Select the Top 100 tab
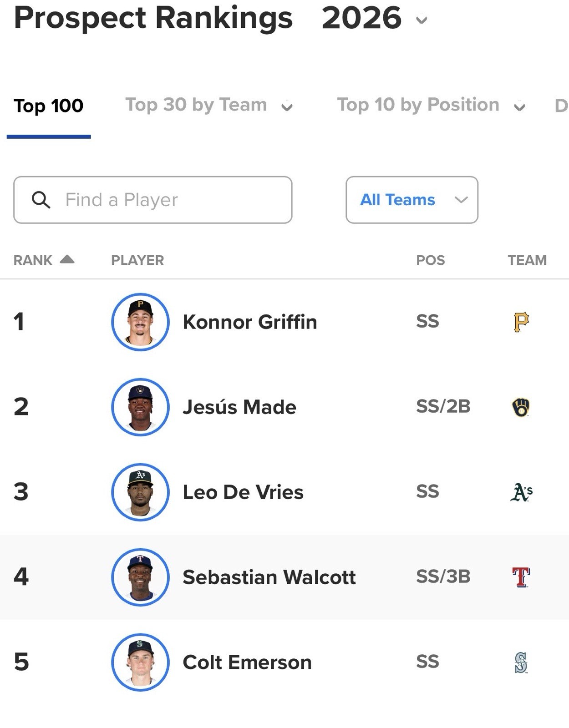569x728 pixels. pyautogui.click(x=49, y=106)
